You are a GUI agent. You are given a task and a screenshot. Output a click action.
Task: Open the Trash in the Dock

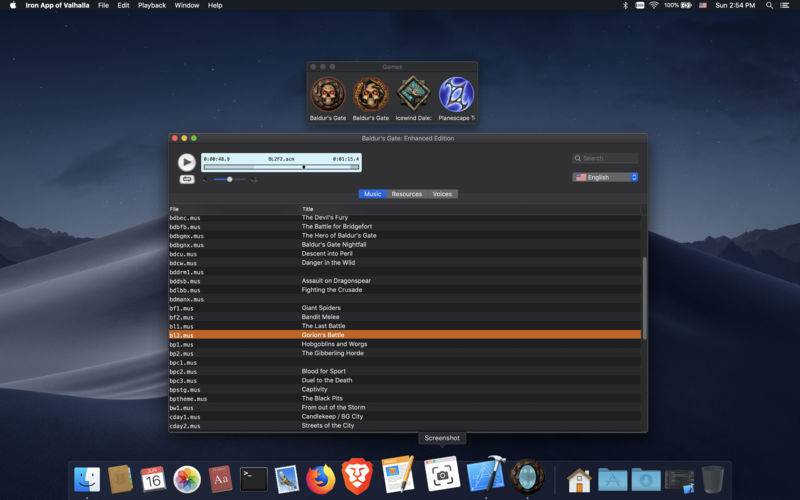pyautogui.click(x=713, y=479)
